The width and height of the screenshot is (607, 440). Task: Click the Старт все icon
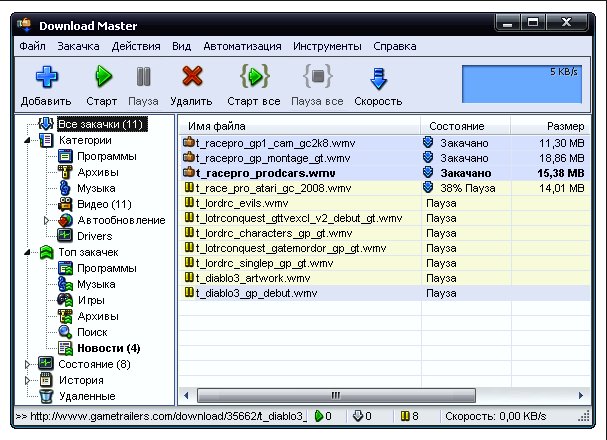255,76
